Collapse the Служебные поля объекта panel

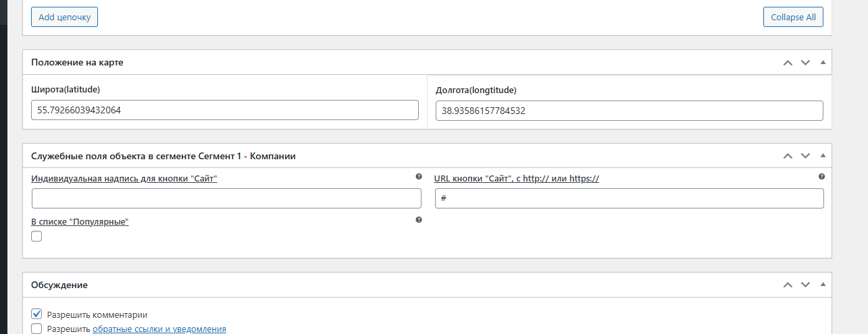click(822, 156)
